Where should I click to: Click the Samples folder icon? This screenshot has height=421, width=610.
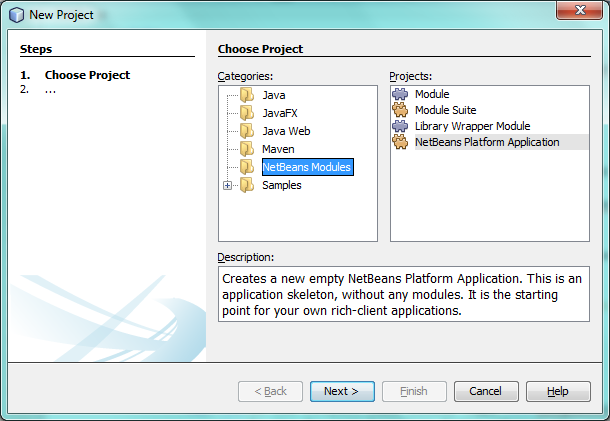247,185
